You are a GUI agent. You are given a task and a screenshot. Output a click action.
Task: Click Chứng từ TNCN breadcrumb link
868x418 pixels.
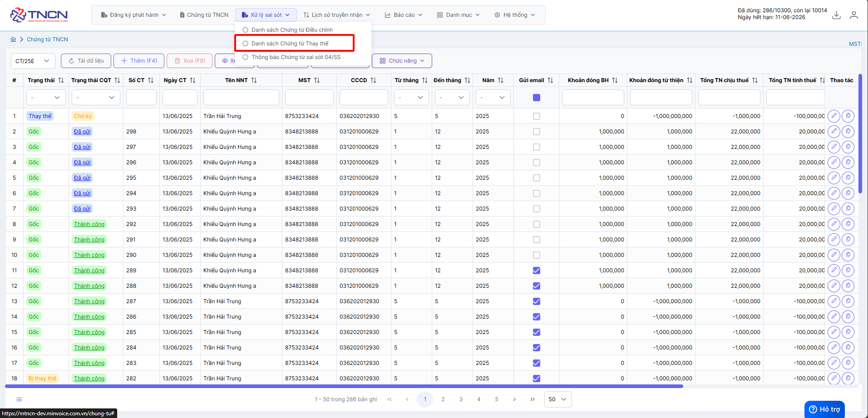pyautogui.click(x=47, y=39)
